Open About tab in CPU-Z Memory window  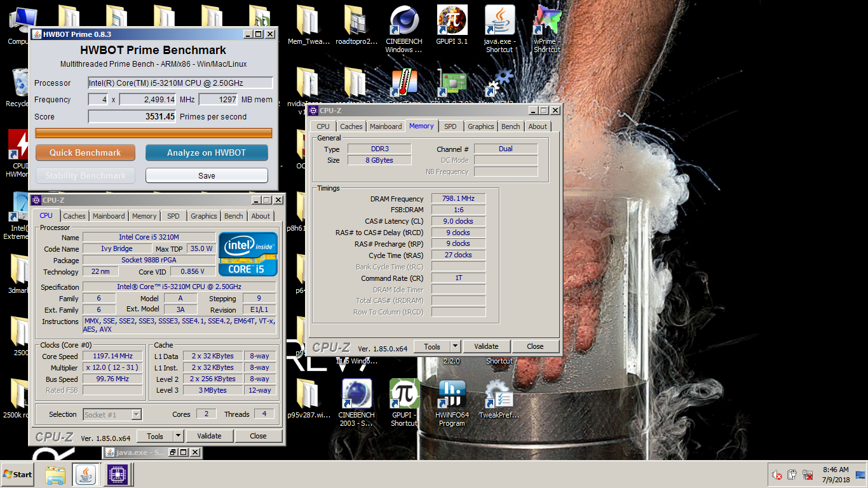pyautogui.click(x=538, y=126)
